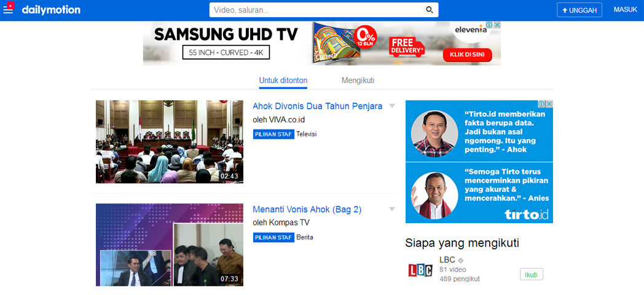
Task: Expand dropdown arrow beside Menanti Vonis video
Action: pos(392,210)
